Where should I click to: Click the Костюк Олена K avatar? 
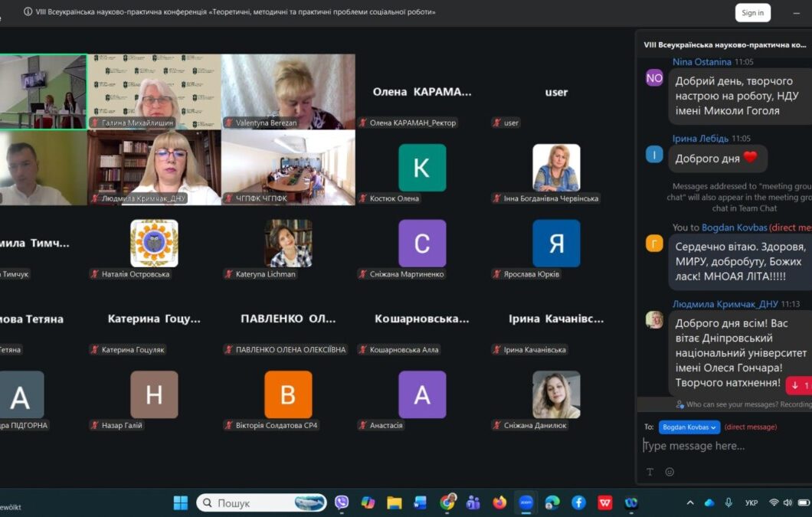click(422, 168)
